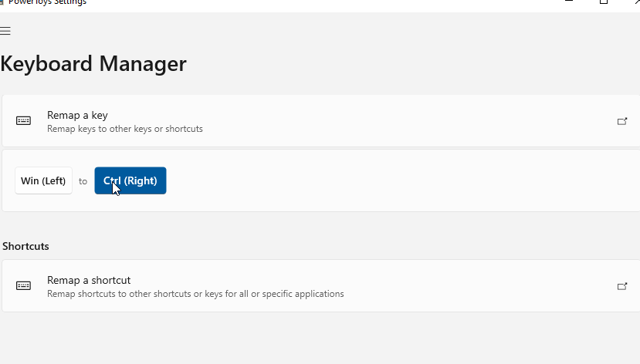Click 'Remap shortcuts to other shortcuts' description text
The height and width of the screenshot is (364, 640).
[x=195, y=294]
